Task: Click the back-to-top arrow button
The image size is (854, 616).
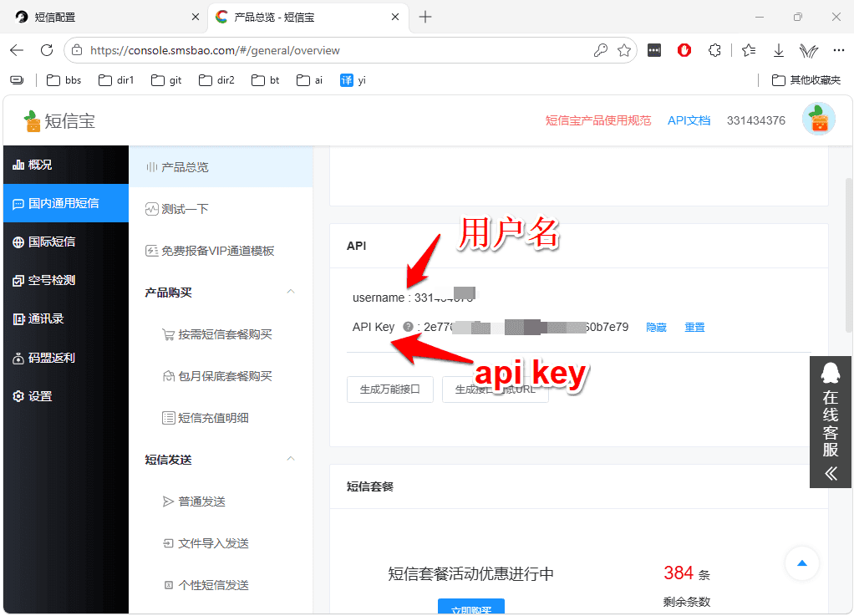Action: (x=802, y=563)
